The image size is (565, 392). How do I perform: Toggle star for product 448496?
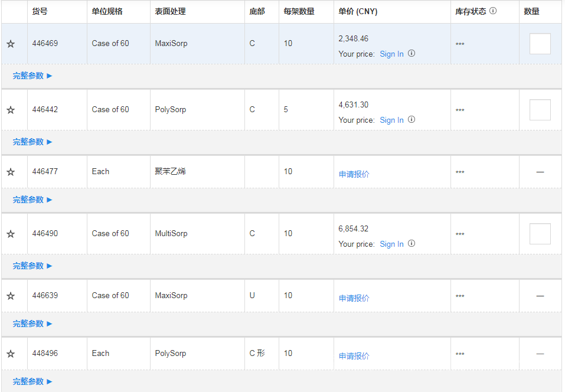click(11, 354)
